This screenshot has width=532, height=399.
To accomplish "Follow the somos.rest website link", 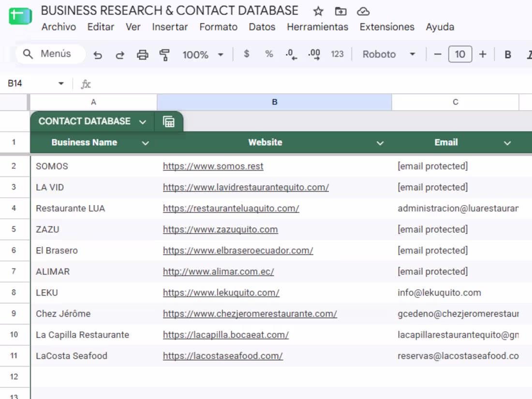I will [x=213, y=166].
